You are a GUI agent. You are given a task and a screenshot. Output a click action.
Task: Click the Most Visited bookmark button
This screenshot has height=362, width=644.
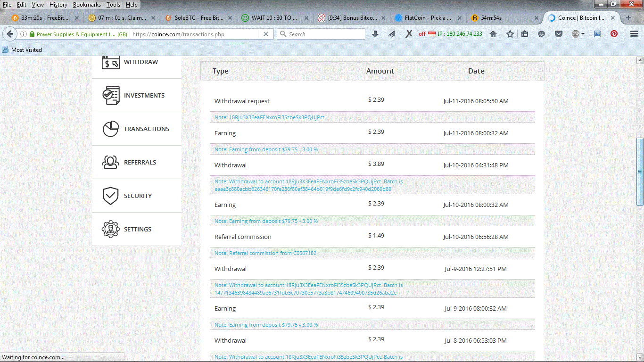[22, 50]
